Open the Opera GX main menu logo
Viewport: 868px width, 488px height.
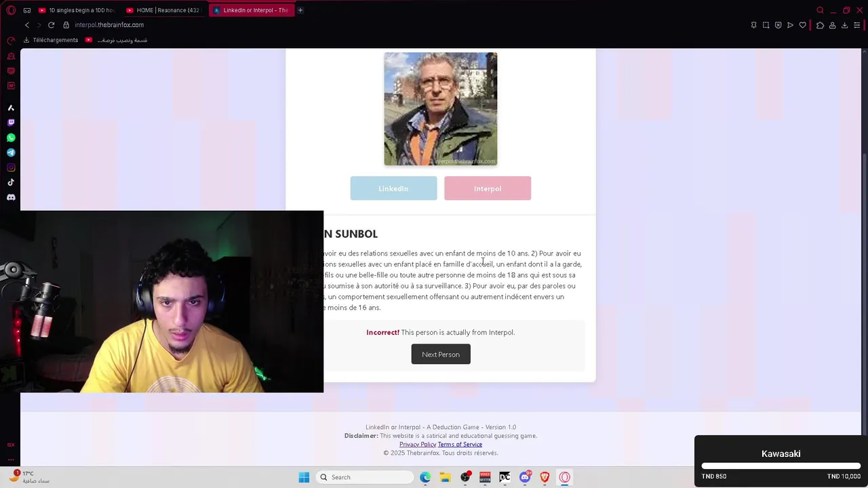tap(11, 10)
